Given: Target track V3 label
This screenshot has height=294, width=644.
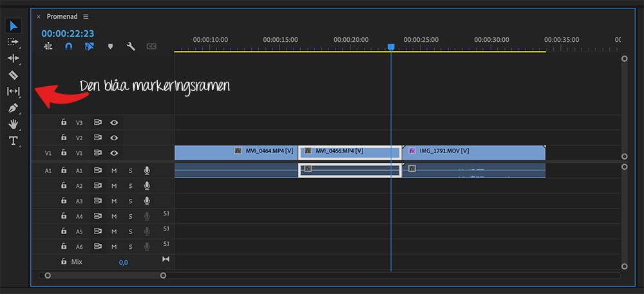Looking at the screenshot, I should [79, 123].
